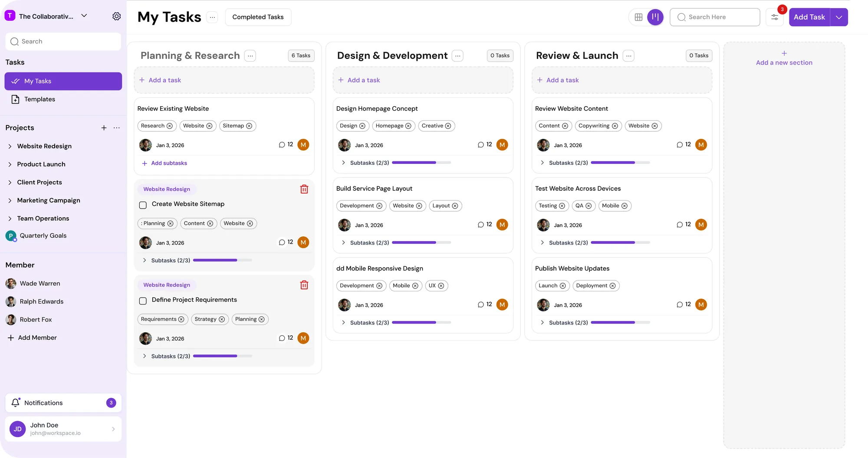Open Templates in sidebar

[x=39, y=99]
